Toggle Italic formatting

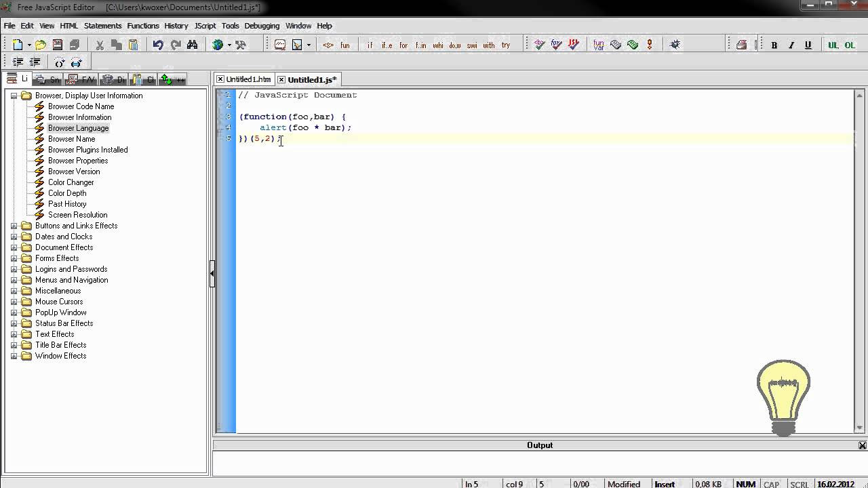point(791,45)
